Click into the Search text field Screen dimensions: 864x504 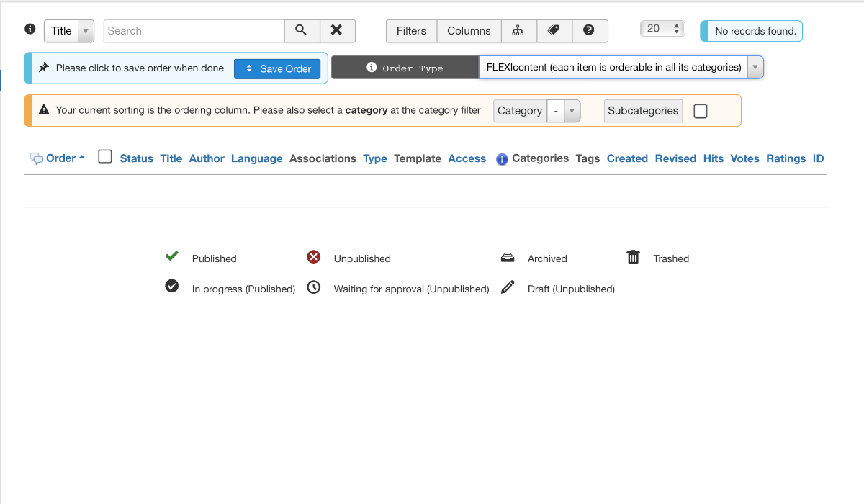click(x=194, y=31)
